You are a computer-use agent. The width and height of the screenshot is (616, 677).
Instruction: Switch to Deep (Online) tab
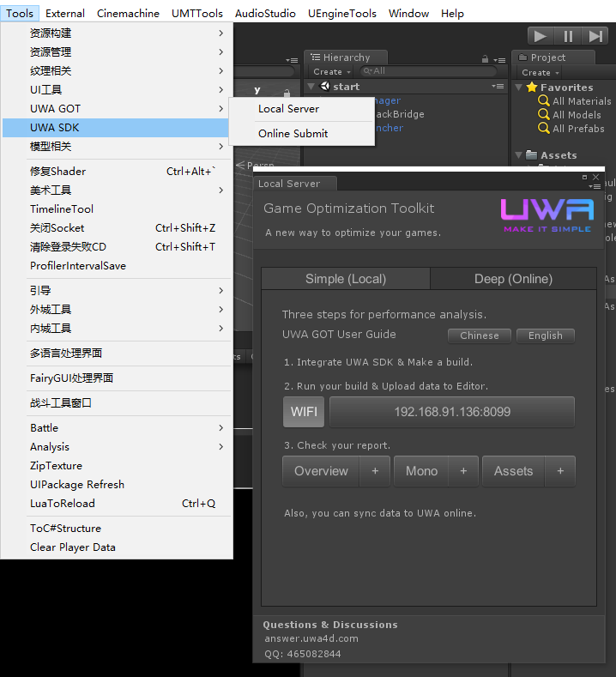pyautogui.click(x=513, y=279)
